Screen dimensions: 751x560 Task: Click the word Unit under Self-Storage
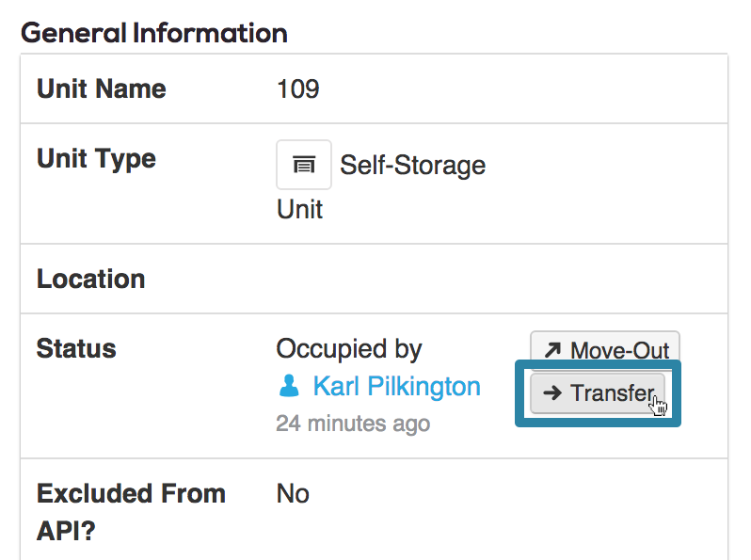pyautogui.click(x=300, y=210)
